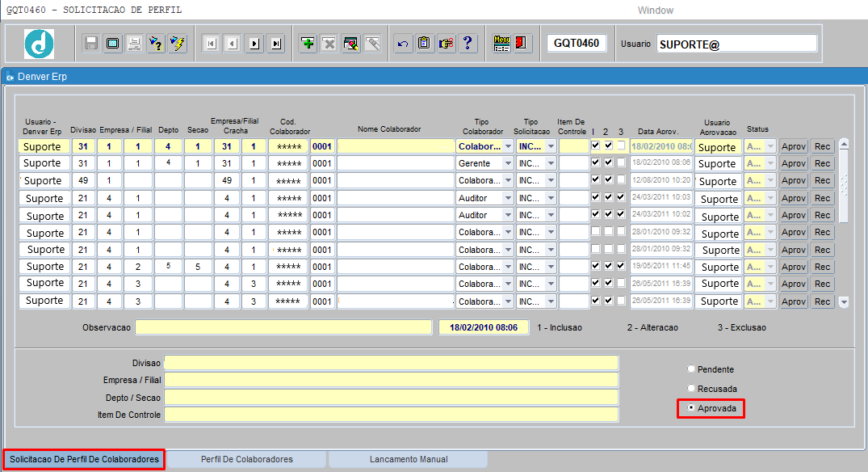The image size is (868, 472).
Task: Click the bottom Item De Controle filter field
Action: click(x=392, y=415)
